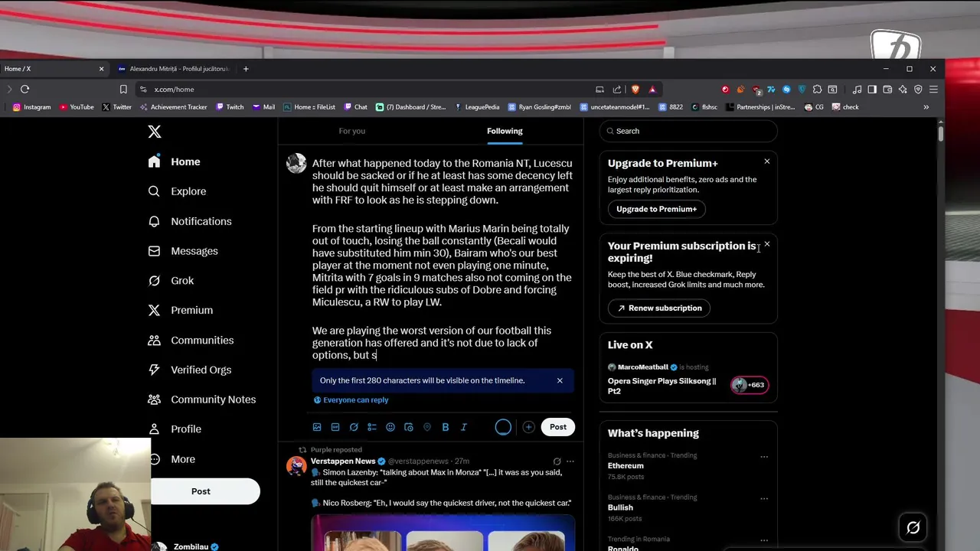Click Upgrade to Premium+ button
Viewport: 980px width, 551px height.
[x=657, y=209]
